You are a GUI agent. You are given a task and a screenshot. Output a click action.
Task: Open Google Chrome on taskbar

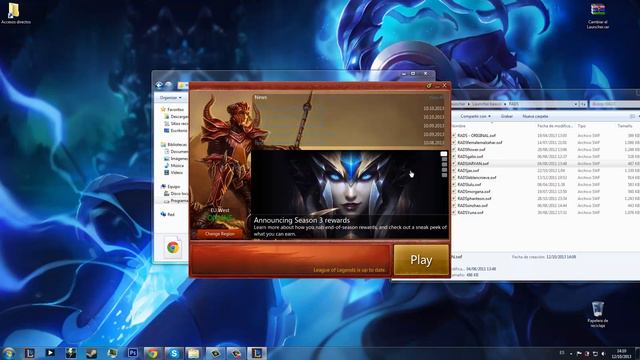click(153, 353)
